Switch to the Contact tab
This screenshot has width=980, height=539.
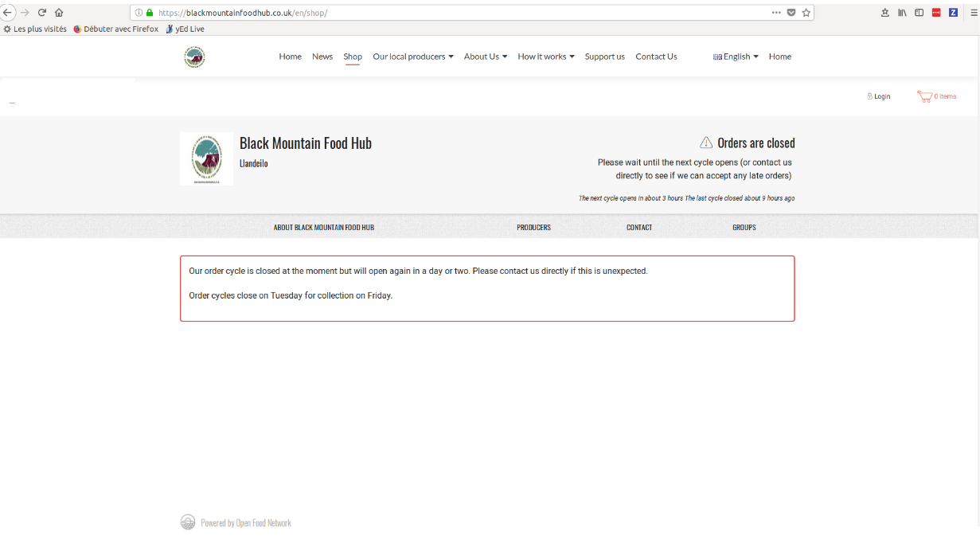639,228
